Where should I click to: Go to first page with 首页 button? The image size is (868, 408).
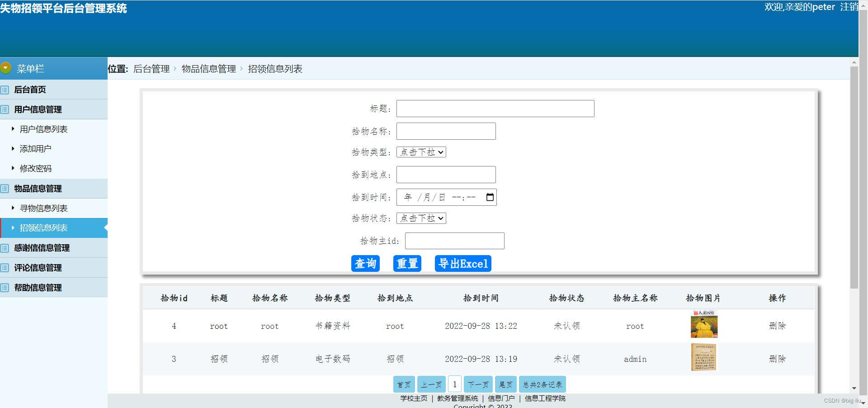[x=404, y=384]
